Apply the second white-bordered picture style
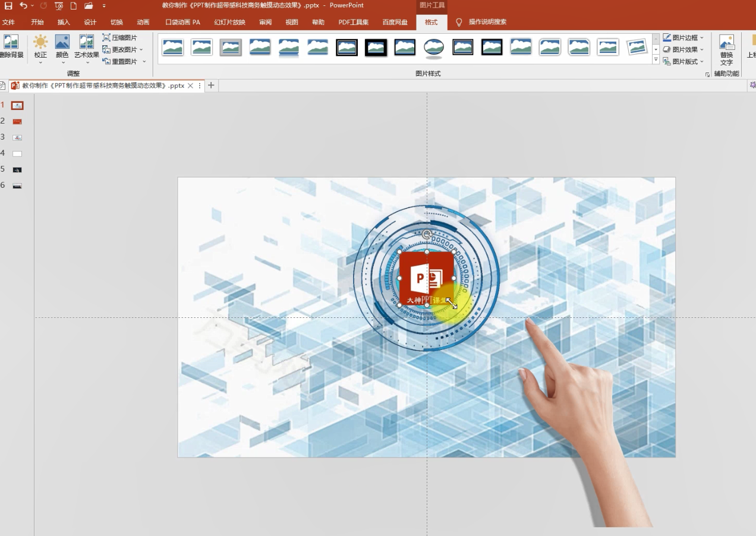This screenshot has height=536, width=756. pos(201,47)
